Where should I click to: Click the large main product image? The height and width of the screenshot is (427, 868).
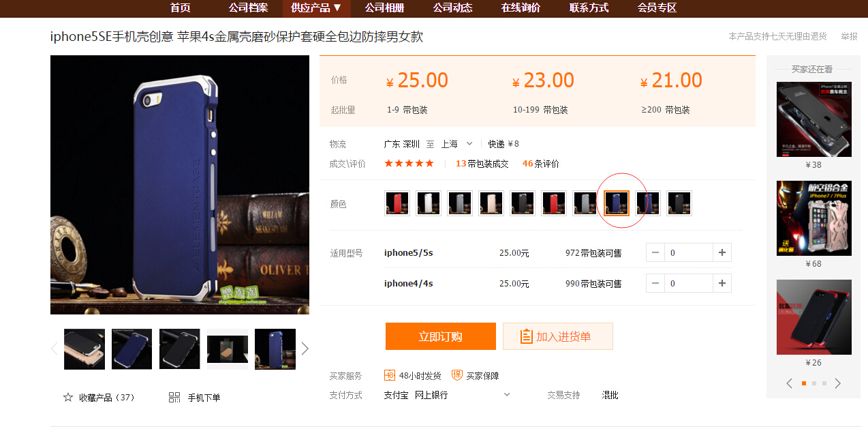pyautogui.click(x=180, y=185)
